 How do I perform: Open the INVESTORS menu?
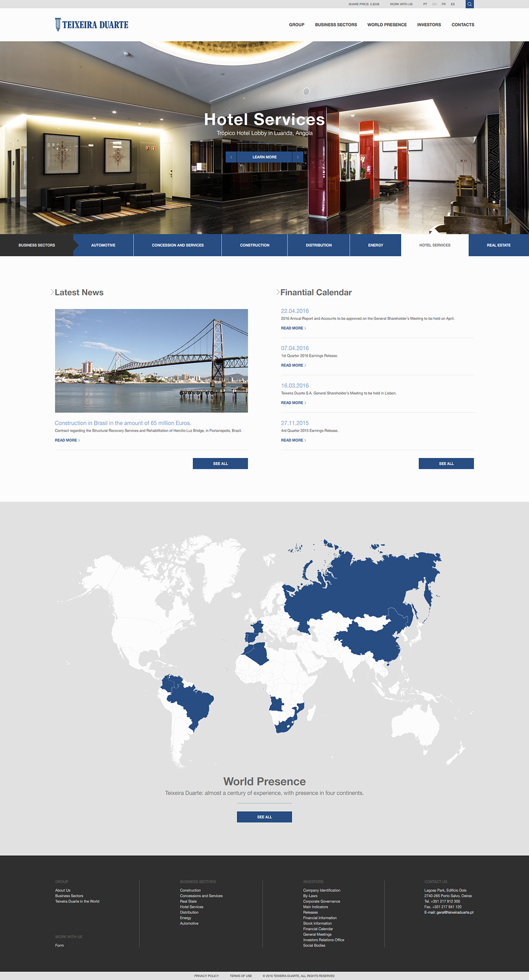(x=429, y=25)
